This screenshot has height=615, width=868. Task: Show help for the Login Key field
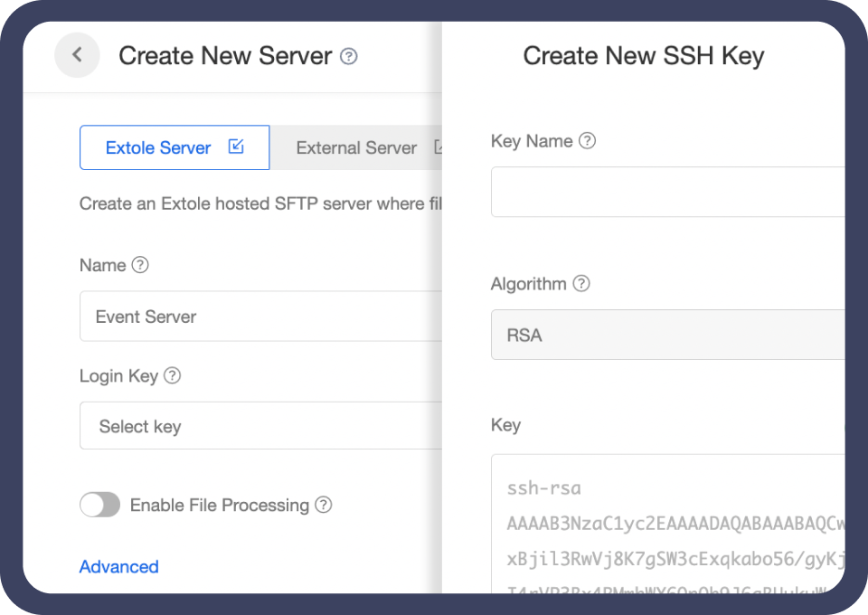(x=173, y=376)
